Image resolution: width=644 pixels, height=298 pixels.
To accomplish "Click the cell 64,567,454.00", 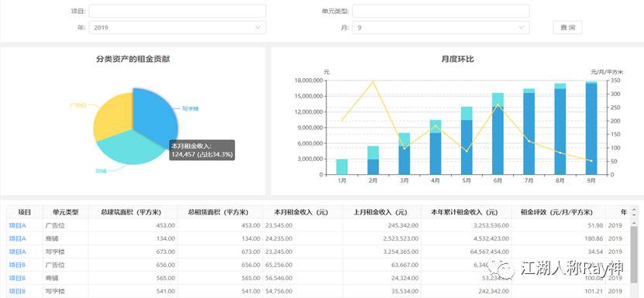I will pyautogui.click(x=467, y=252).
